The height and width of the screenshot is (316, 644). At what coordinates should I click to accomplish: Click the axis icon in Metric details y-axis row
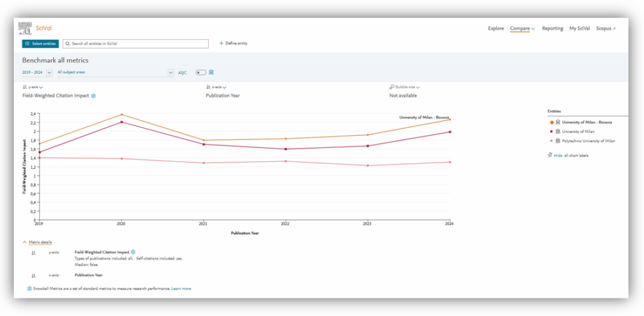coord(34,252)
